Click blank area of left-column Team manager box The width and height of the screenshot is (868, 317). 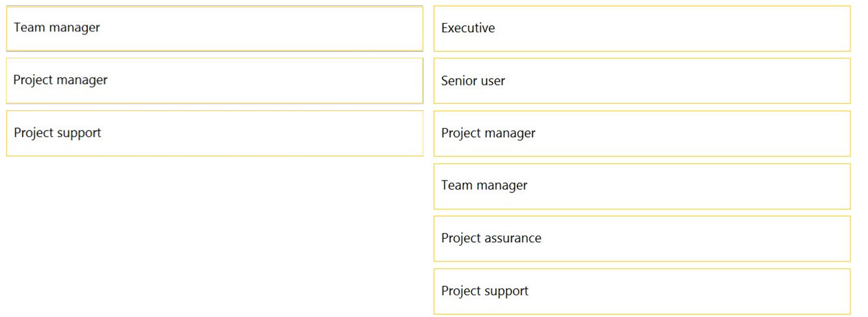[x=263, y=28]
